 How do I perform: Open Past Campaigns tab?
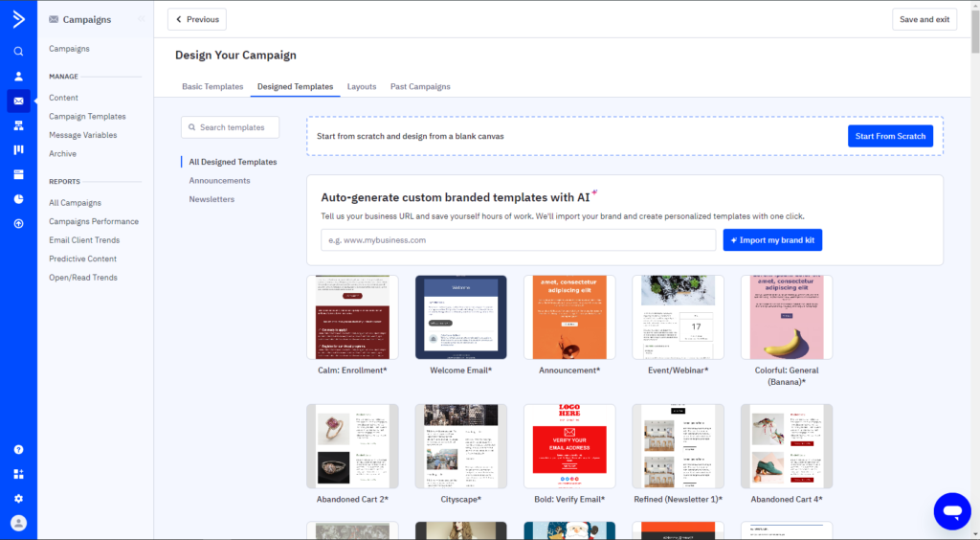[x=420, y=87]
